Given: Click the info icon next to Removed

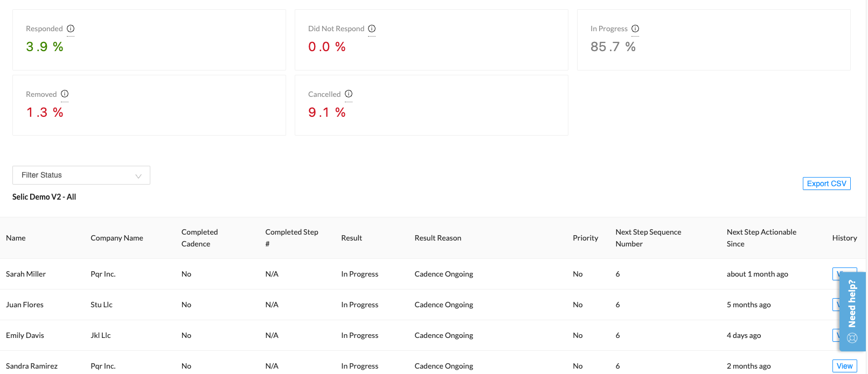Looking at the screenshot, I should pyautogui.click(x=65, y=94).
